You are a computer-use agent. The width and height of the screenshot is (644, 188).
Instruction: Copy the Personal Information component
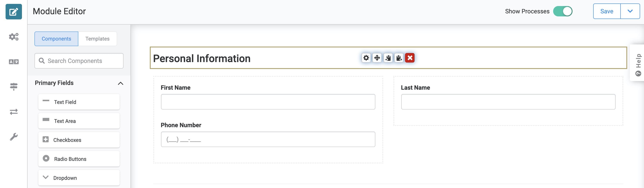[388, 58]
